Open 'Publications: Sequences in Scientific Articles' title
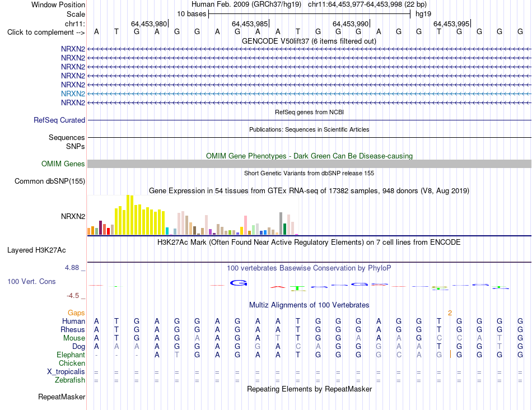Image resolution: width=532 pixels, height=410 pixels. coord(309,129)
